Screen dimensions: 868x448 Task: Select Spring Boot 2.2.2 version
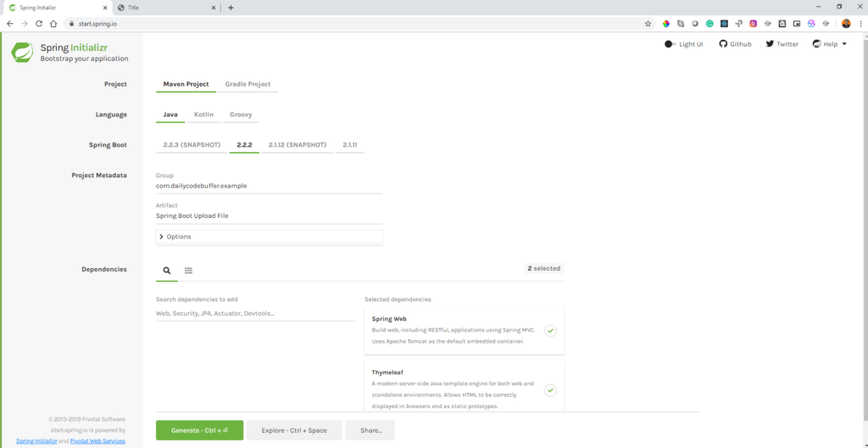244,145
